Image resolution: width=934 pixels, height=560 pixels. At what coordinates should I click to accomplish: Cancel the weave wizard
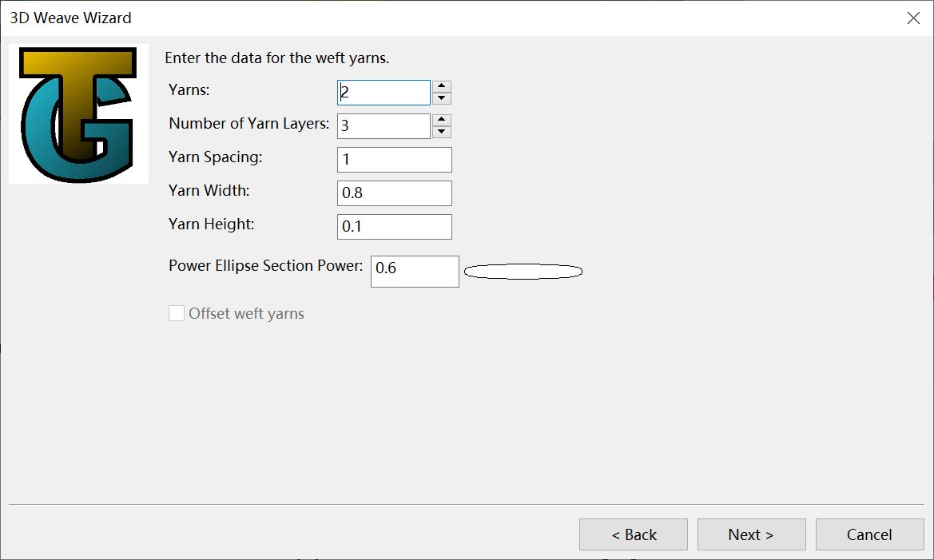pyautogui.click(x=869, y=534)
